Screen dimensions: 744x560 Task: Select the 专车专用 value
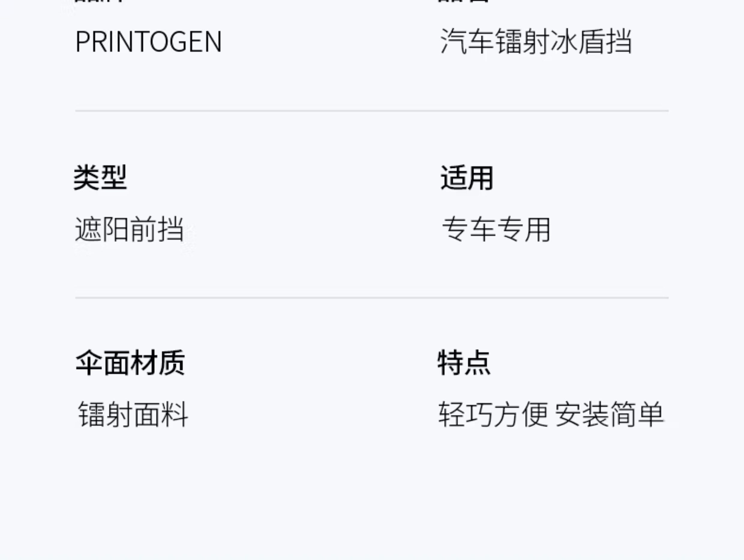[x=496, y=229]
